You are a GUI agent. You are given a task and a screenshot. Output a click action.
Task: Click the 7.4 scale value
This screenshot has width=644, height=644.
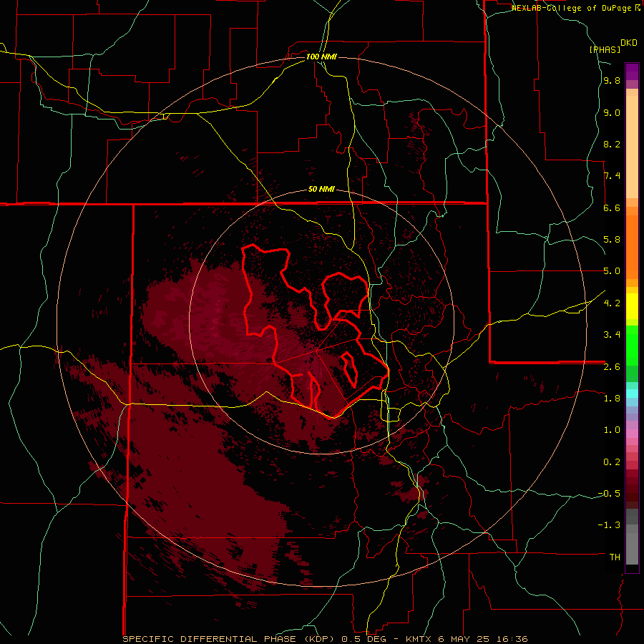[612, 176]
